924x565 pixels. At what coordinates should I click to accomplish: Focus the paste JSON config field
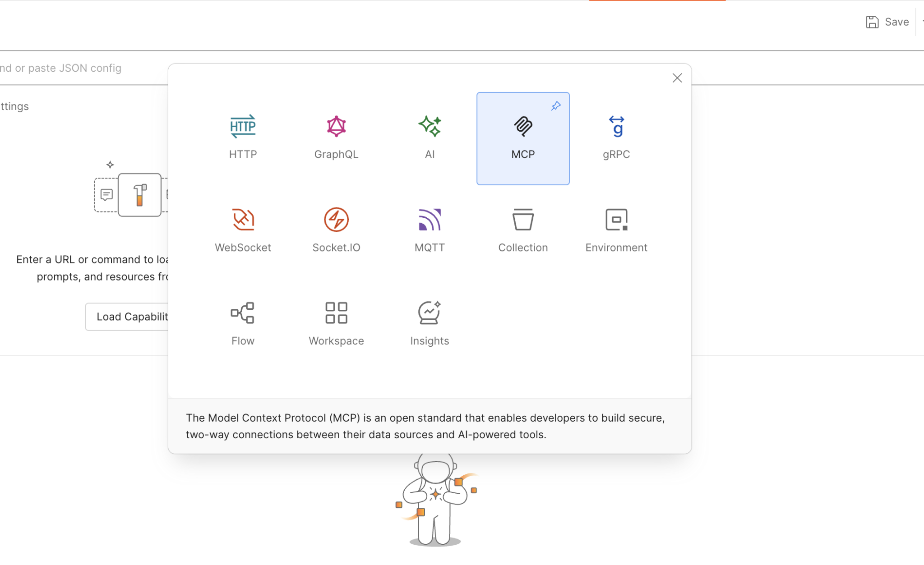(84, 68)
